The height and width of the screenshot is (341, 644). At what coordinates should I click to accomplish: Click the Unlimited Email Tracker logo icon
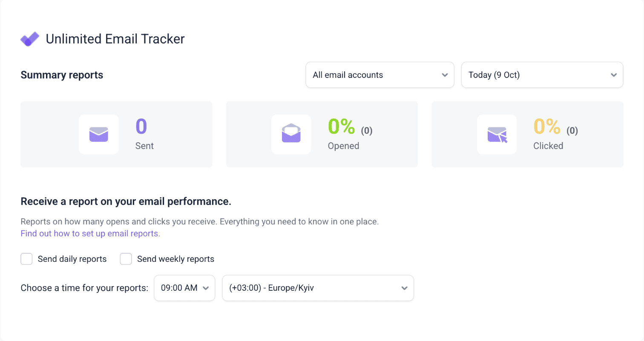coord(30,39)
